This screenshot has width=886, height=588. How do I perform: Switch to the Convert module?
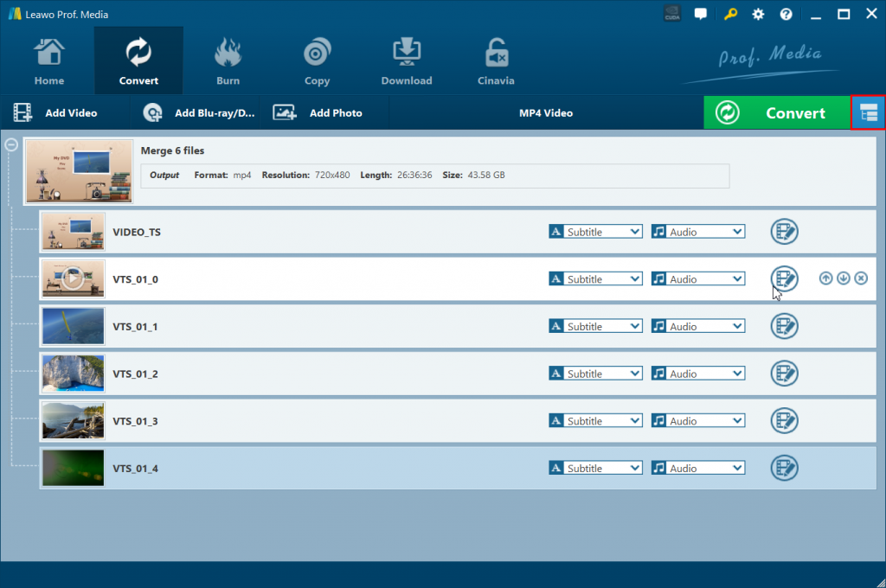138,61
